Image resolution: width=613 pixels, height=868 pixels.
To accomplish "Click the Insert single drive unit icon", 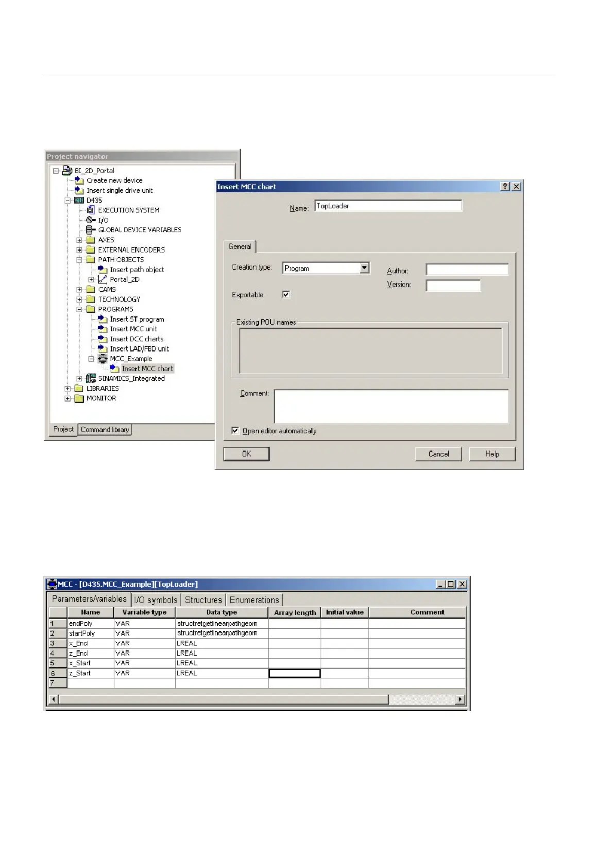I will click(x=79, y=190).
